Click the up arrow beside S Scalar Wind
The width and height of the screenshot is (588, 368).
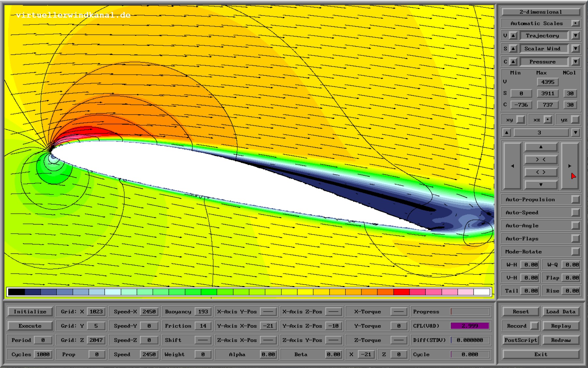(514, 49)
